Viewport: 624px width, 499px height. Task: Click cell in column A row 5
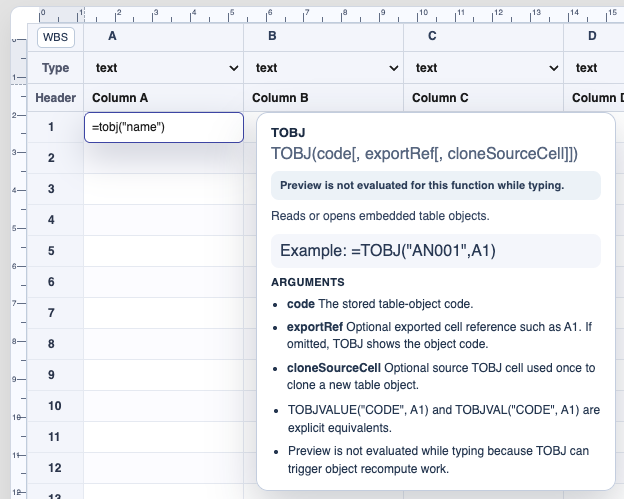(x=164, y=251)
